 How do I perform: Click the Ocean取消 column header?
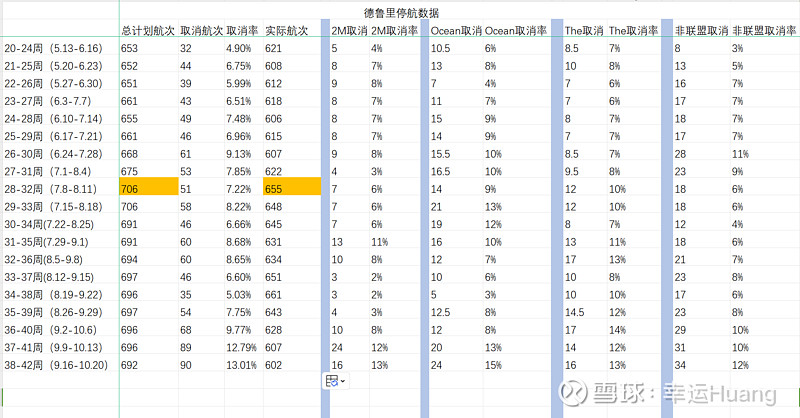tap(456, 31)
